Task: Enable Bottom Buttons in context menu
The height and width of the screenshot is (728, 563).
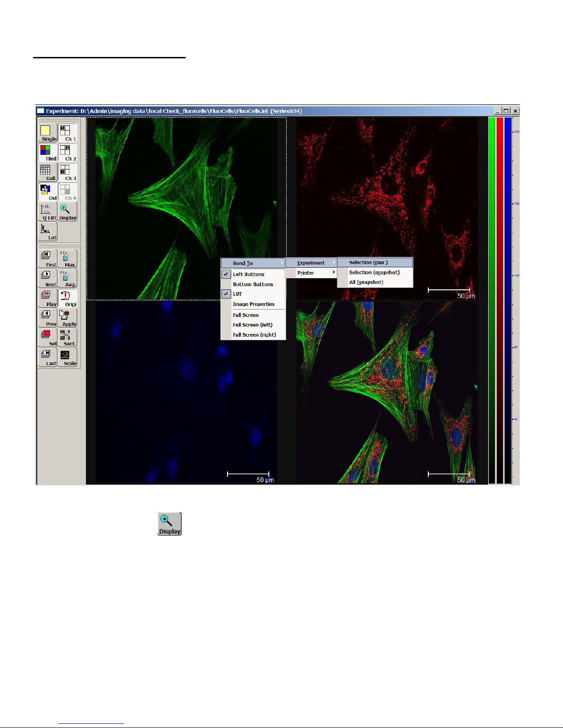Action: pos(253,284)
